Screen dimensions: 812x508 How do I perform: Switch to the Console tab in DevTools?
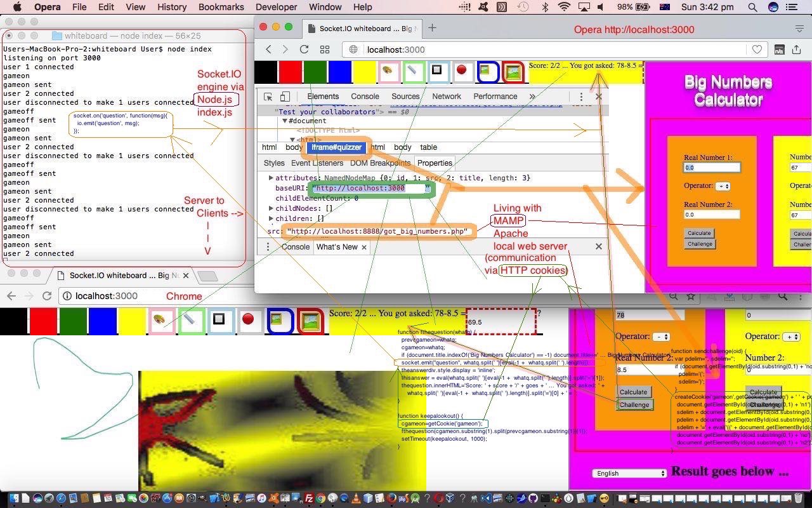(365, 97)
